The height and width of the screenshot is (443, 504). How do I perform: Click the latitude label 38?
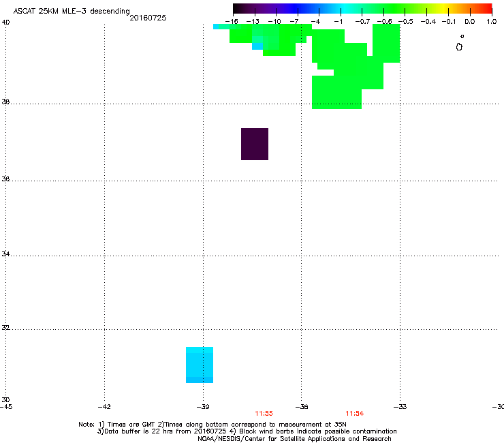pyautogui.click(x=5, y=102)
